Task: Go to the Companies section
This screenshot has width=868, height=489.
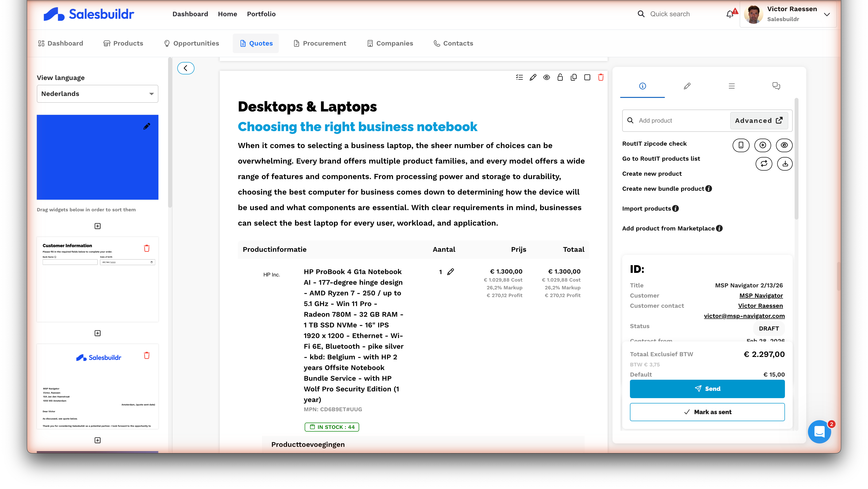Action: 390,43
